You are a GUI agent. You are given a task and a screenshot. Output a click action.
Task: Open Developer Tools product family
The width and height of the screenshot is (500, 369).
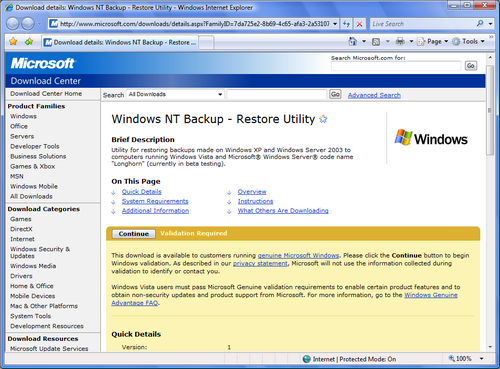[35, 146]
